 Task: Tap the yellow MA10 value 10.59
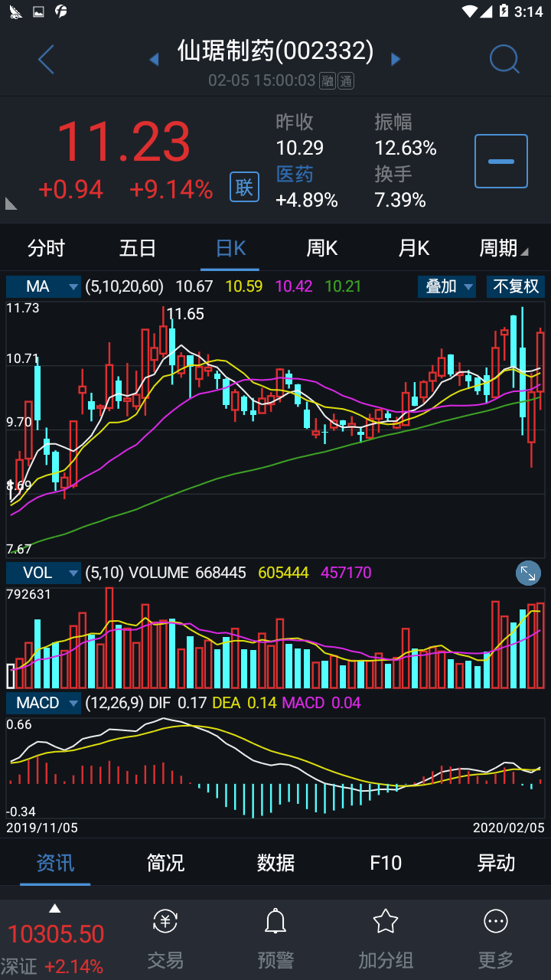click(244, 286)
